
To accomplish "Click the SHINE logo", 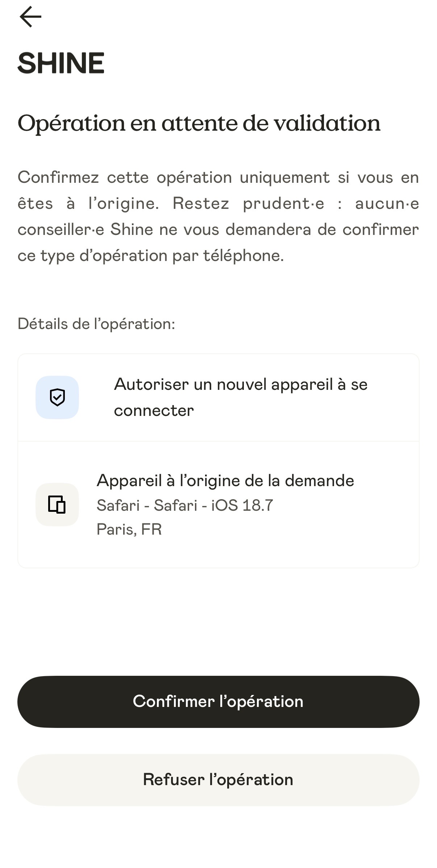I will (x=61, y=63).
